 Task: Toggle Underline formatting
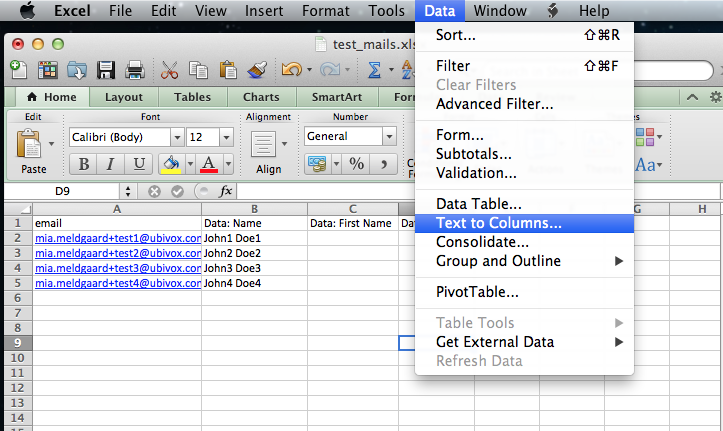139,164
